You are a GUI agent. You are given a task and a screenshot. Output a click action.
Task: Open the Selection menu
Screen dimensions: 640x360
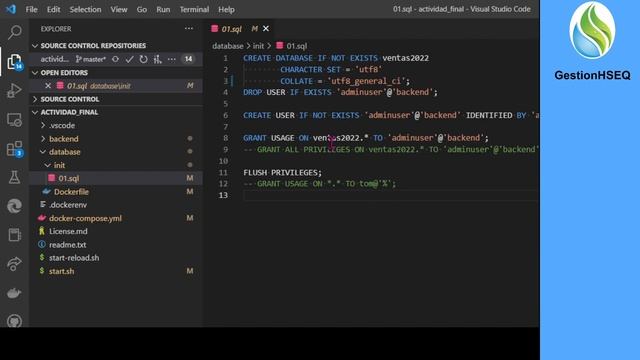tap(85, 9)
